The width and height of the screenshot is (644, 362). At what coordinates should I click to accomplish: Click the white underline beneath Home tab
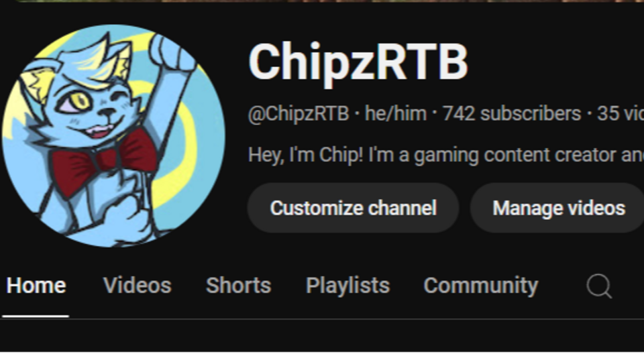coord(36,316)
